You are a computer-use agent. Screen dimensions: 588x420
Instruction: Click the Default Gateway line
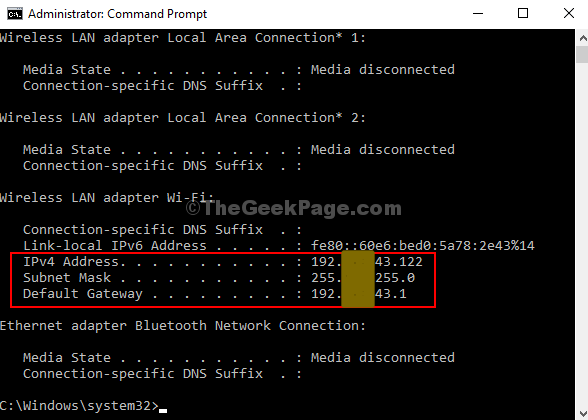[x=215, y=294]
